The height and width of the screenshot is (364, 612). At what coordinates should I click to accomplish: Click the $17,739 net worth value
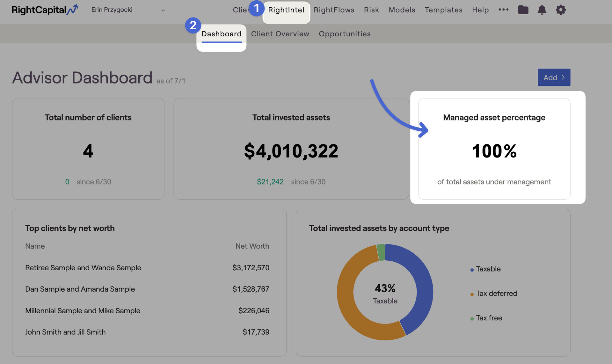(256, 332)
